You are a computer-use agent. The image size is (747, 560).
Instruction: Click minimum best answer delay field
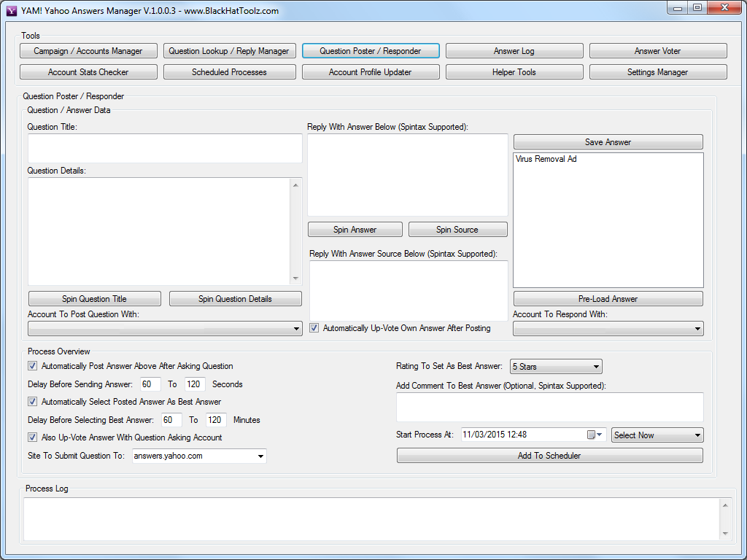[x=171, y=420]
